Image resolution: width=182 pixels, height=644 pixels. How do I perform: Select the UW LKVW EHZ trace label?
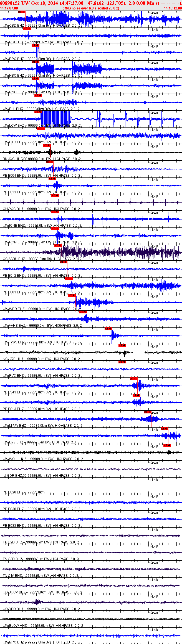(43, 426)
